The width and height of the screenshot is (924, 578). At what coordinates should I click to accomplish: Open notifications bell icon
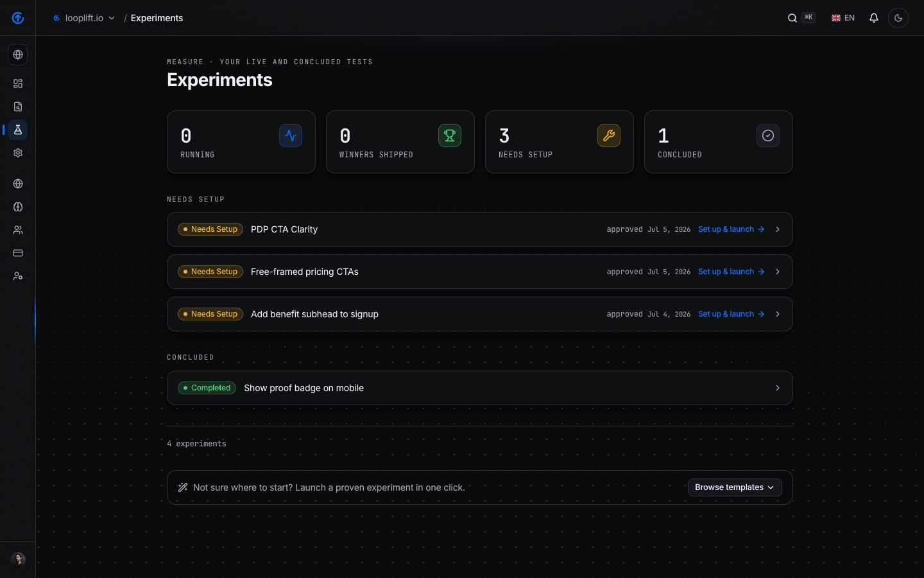(x=874, y=18)
